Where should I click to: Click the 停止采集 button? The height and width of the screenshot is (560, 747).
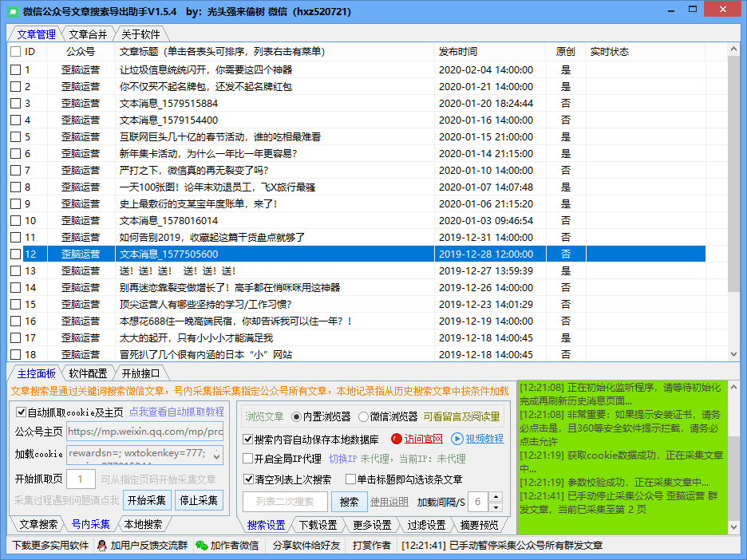click(x=199, y=500)
